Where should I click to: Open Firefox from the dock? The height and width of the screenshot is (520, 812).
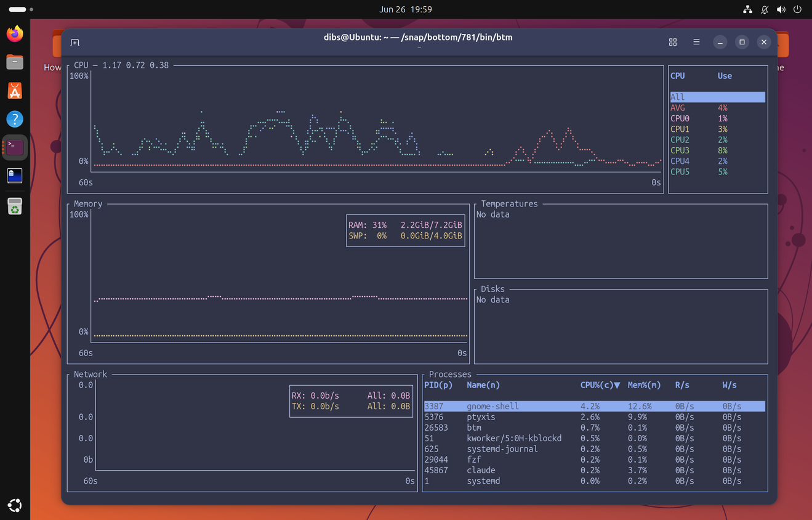(x=15, y=33)
